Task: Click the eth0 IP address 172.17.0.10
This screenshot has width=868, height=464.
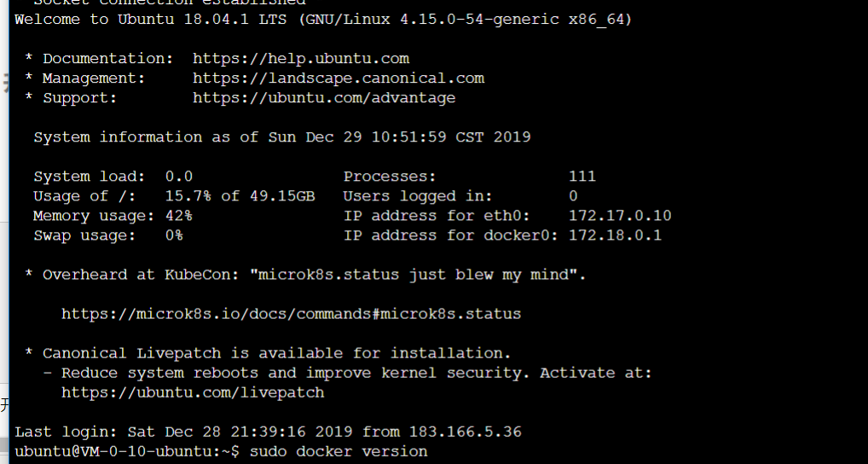Action: [620, 216]
